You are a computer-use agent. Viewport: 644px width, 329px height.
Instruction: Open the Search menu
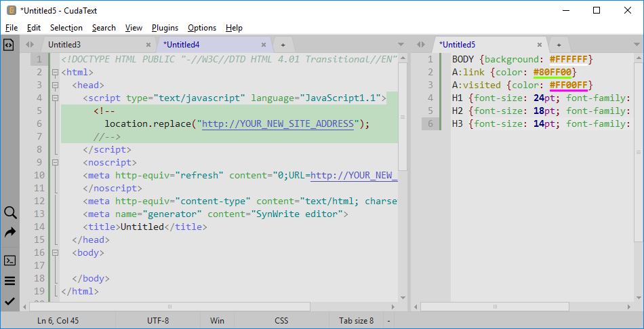coord(104,28)
